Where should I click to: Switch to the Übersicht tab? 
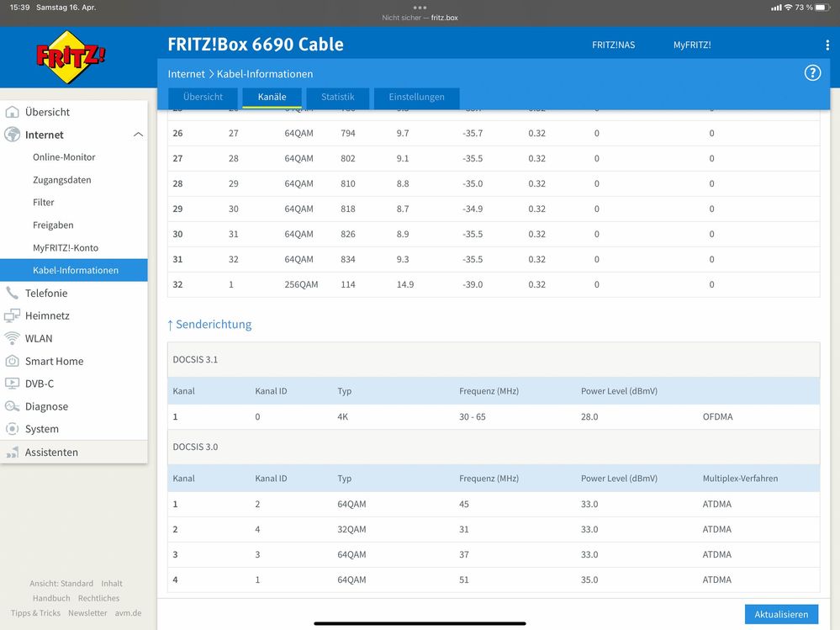tap(203, 97)
